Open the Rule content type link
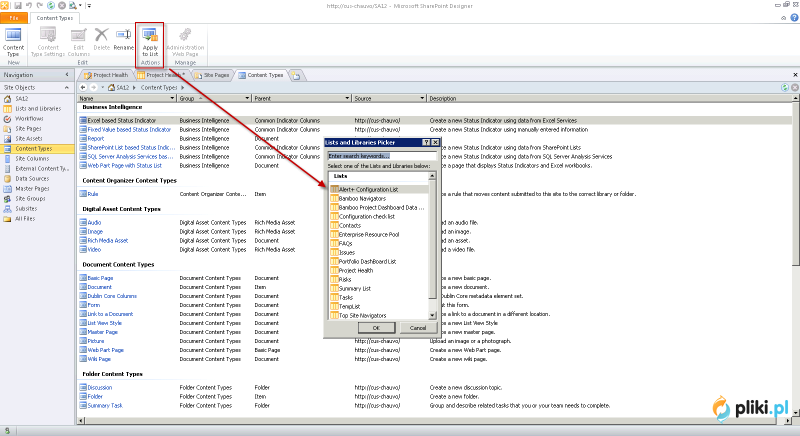Viewport: 800px width, 436px height. [x=92, y=194]
